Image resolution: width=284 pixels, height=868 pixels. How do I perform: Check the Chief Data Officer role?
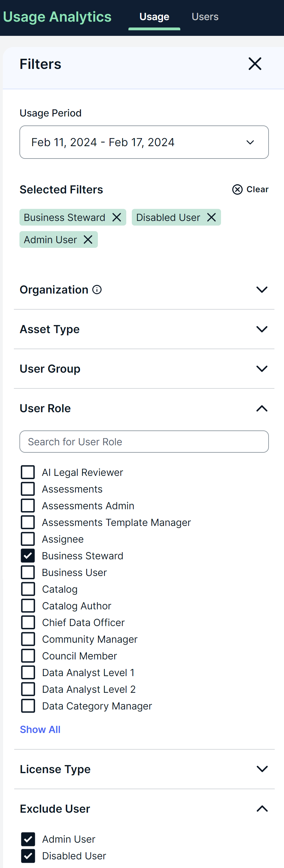(28, 622)
